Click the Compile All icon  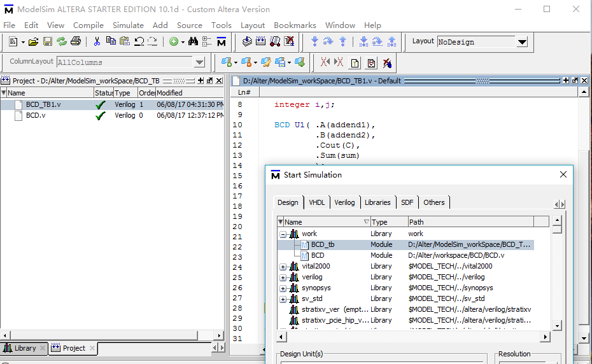260,41
